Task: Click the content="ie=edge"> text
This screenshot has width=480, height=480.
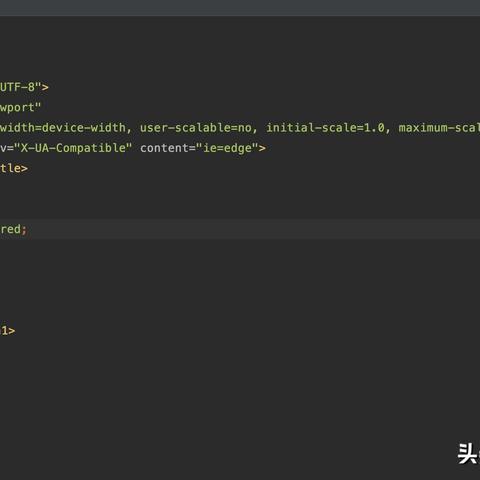Action: click(203, 148)
